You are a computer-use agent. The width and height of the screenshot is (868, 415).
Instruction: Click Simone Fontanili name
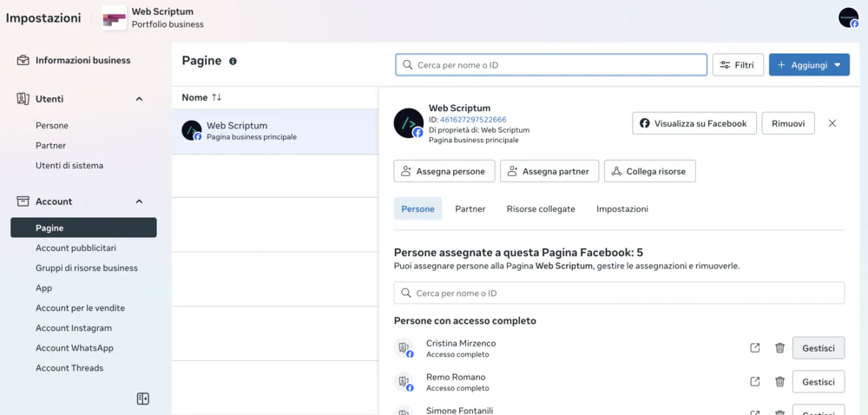459,411
